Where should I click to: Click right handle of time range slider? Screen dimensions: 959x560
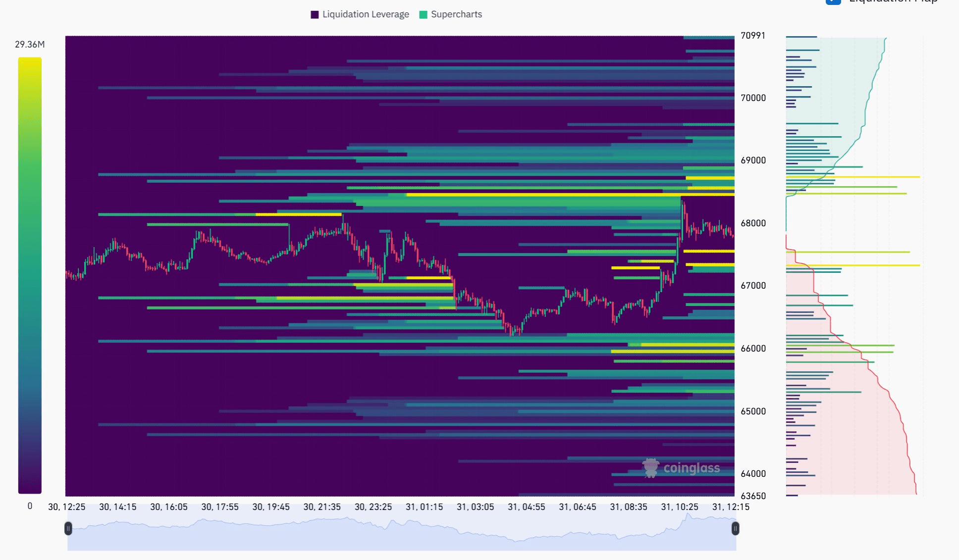[x=735, y=529]
